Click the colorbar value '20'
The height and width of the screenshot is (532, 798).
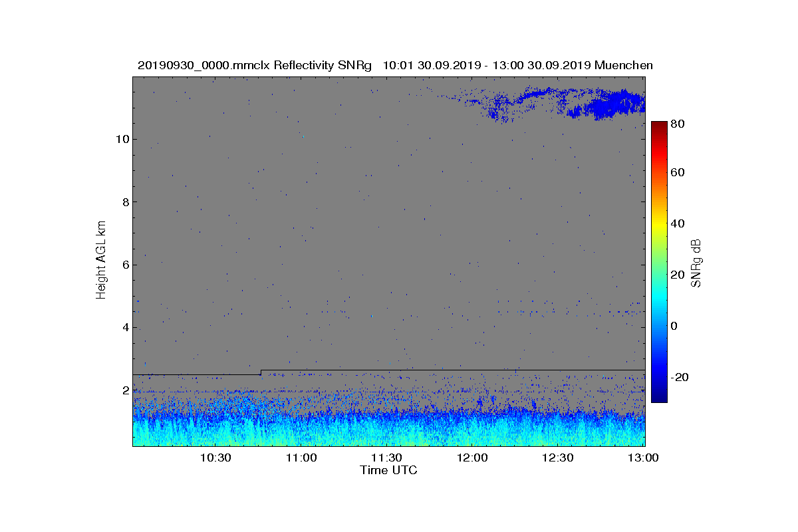(678, 275)
